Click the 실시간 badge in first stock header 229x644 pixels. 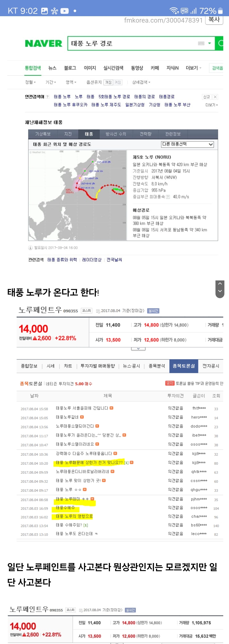153,311
